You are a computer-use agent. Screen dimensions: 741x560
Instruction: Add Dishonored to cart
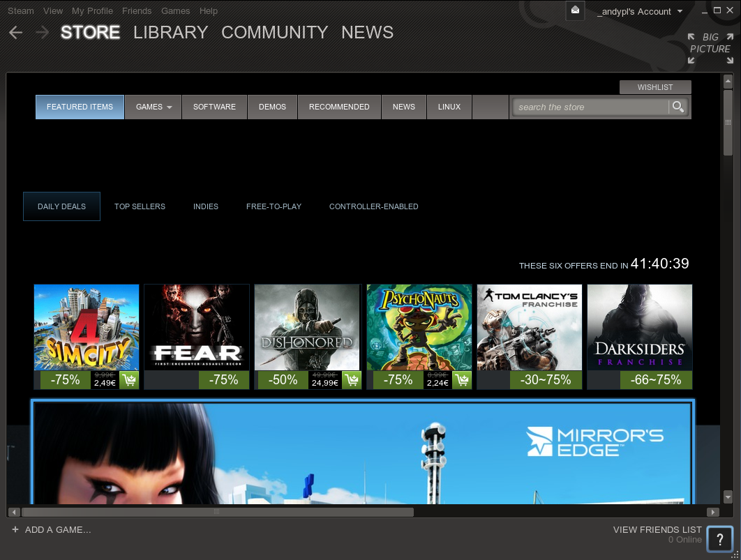click(352, 380)
